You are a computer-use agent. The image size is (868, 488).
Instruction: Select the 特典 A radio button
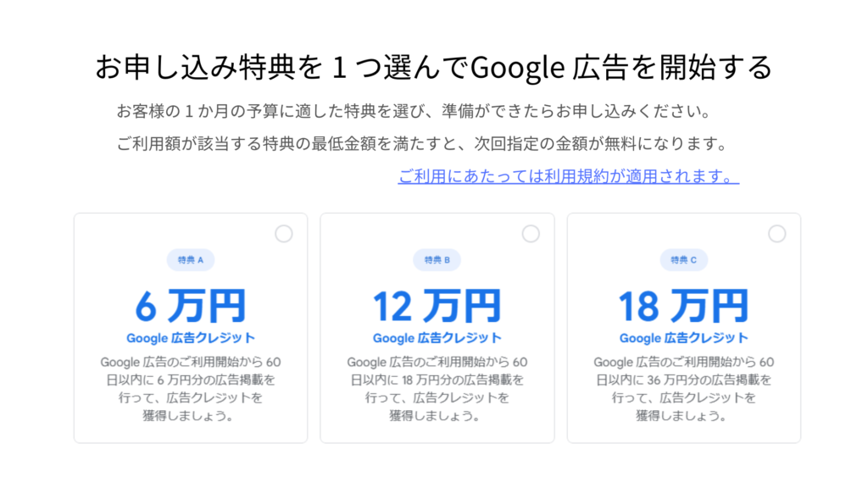pos(284,234)
